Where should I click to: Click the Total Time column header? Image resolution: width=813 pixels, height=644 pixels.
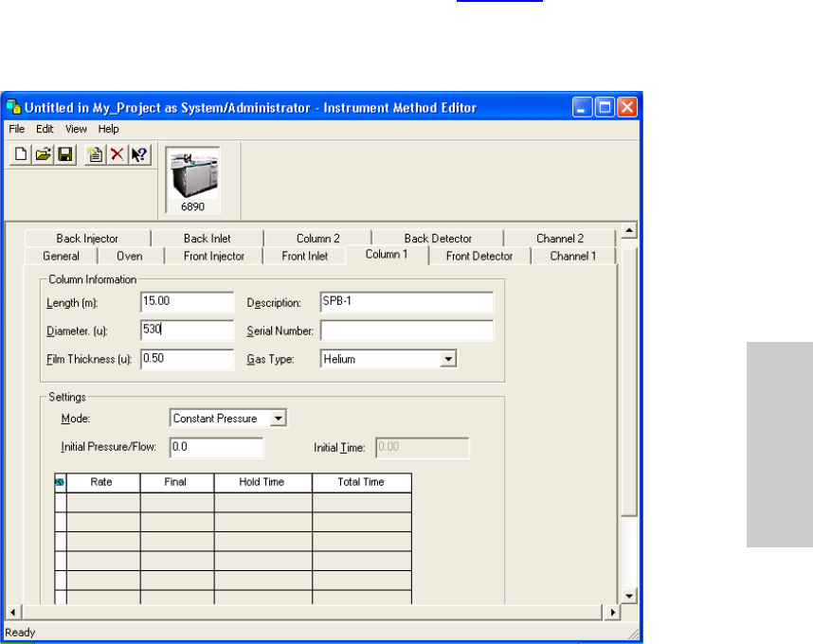[362, 482]
